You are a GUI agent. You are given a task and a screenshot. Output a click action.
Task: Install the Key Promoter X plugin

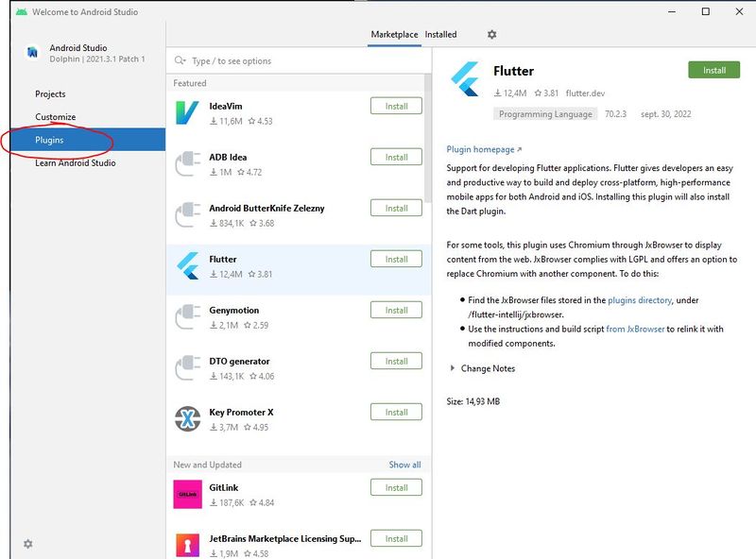pos(396,412)
